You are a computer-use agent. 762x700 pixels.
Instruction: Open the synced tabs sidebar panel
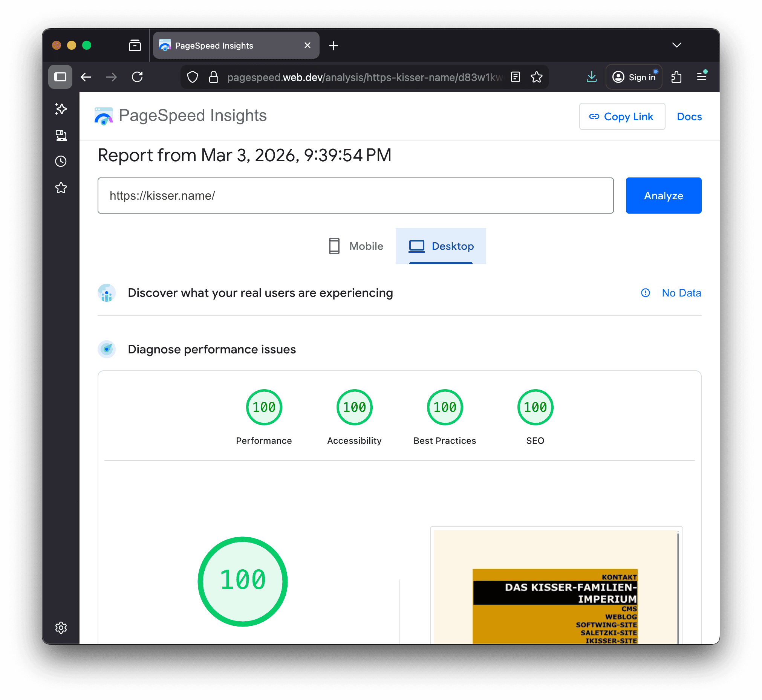coord(61,136)
